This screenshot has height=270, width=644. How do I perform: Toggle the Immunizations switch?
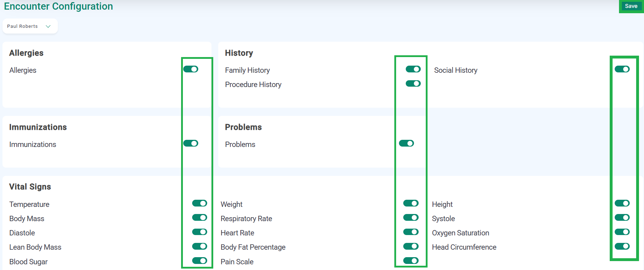(x=191, y=143)
